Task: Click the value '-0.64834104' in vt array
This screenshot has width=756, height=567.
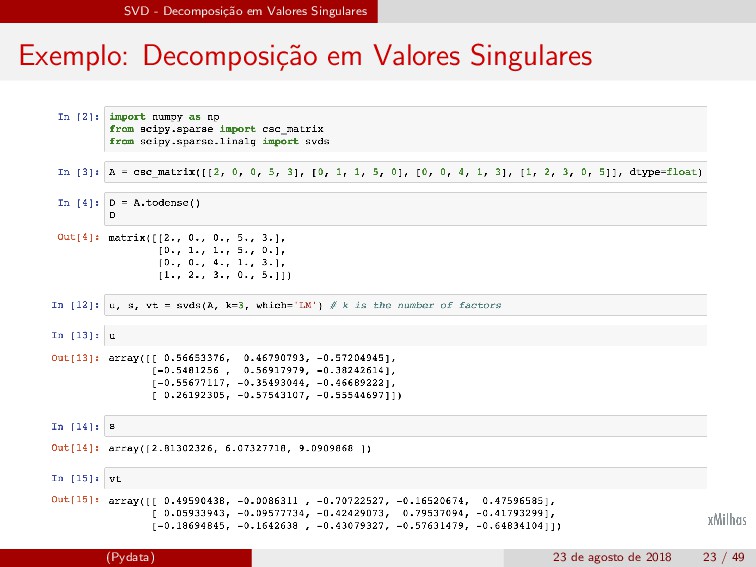Action: 510,526
